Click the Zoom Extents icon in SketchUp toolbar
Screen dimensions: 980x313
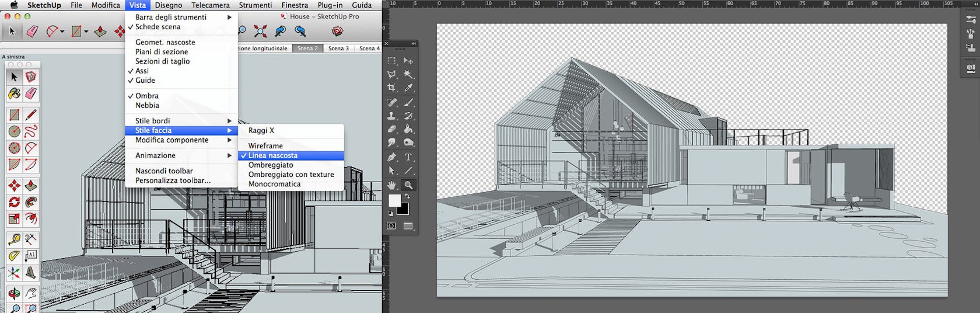click(x=261, y=32)
